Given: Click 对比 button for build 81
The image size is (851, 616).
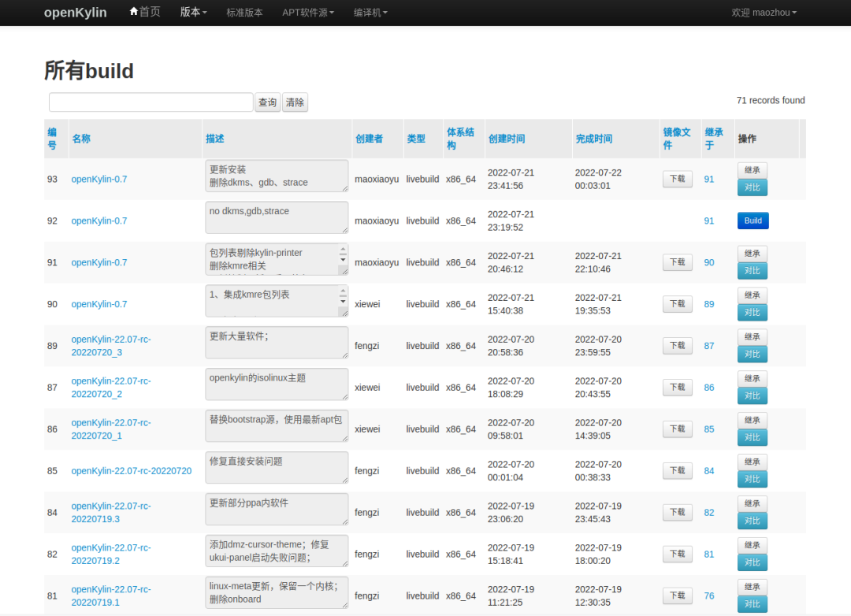Looking at the screenshot, I should coord(753,604).
